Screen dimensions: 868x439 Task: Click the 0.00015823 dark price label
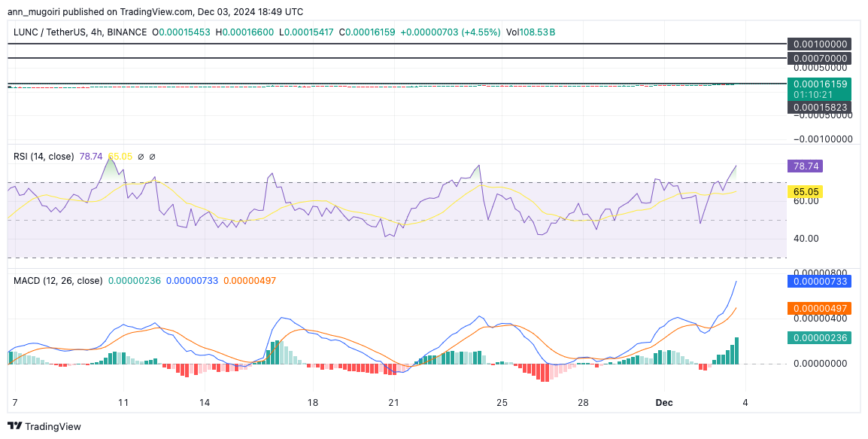[818, 107]
